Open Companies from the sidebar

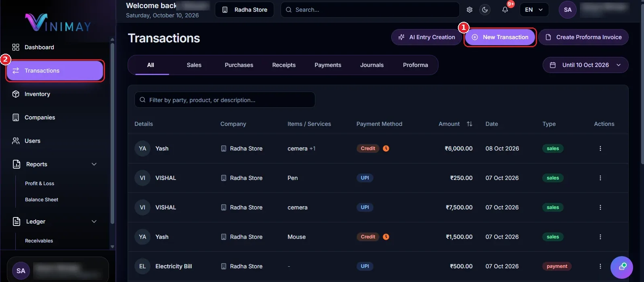[x=55, y=117]
